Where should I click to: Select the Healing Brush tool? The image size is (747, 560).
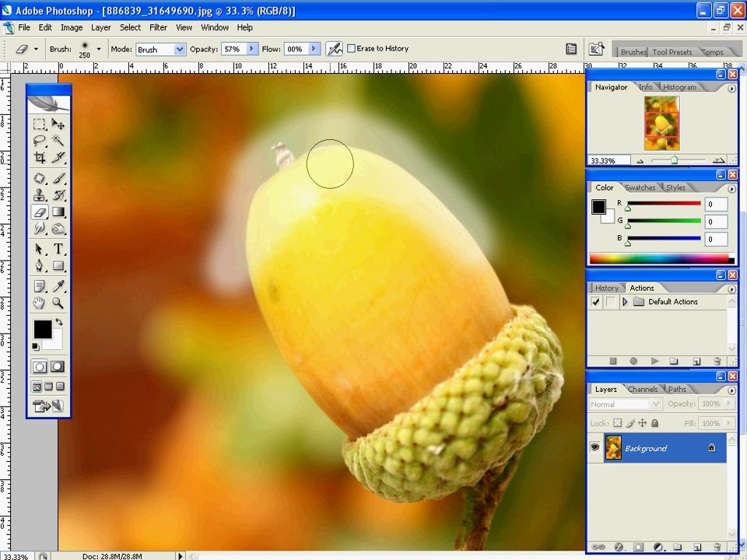coord(40,179)
